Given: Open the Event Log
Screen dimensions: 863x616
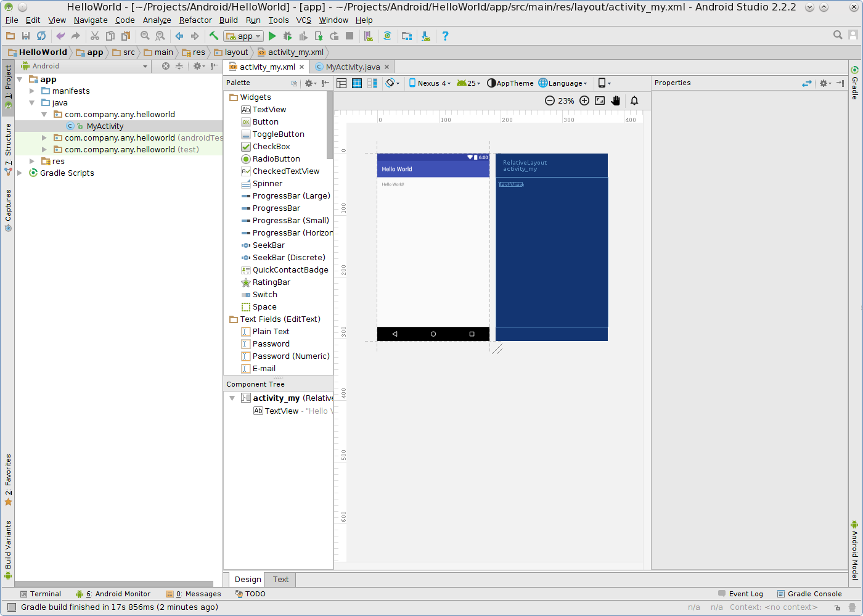Looking at the screenshot, I should pos(740,594).
